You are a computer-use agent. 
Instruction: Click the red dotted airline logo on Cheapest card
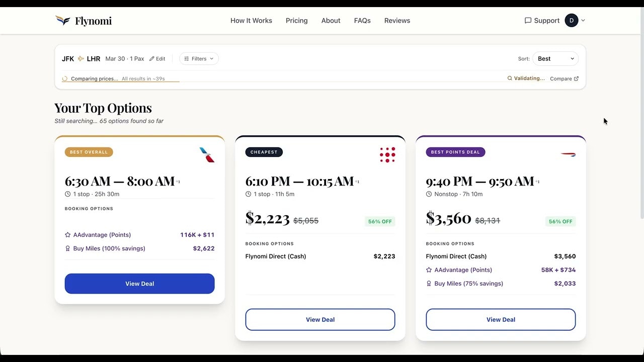click(x=387, y=155)
